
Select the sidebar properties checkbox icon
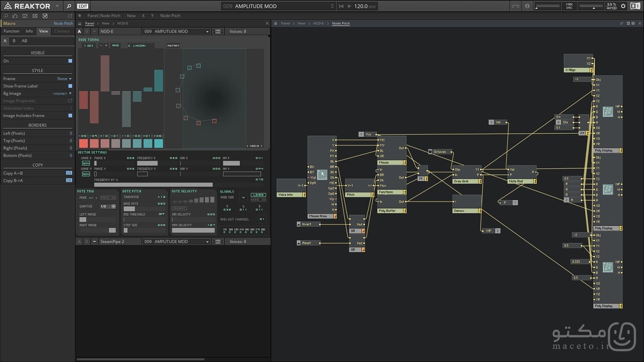point(45,16)
